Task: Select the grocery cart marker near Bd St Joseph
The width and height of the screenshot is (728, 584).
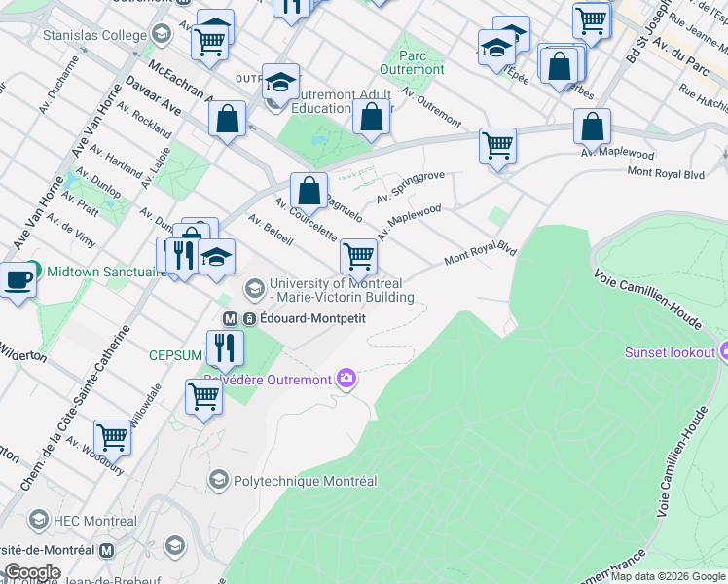Action: 592,23
